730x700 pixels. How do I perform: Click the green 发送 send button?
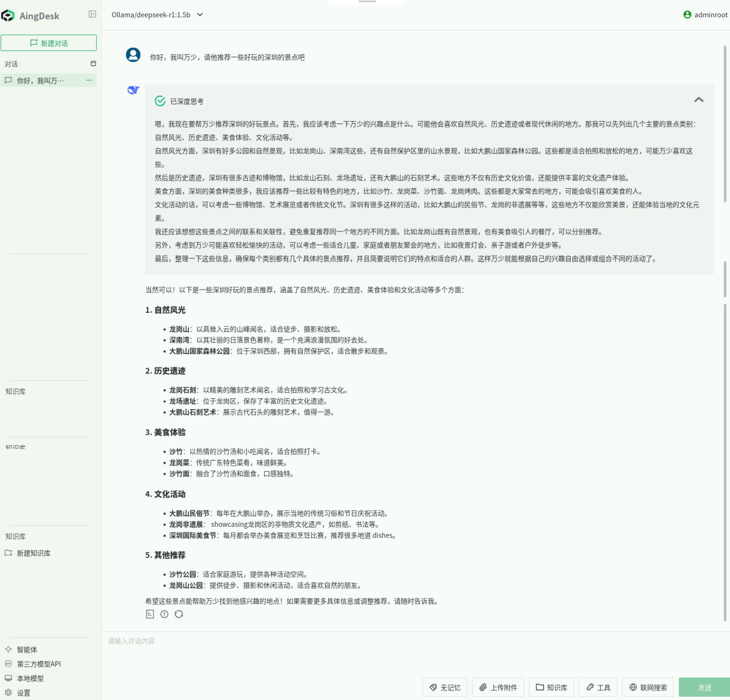[704, 687]
